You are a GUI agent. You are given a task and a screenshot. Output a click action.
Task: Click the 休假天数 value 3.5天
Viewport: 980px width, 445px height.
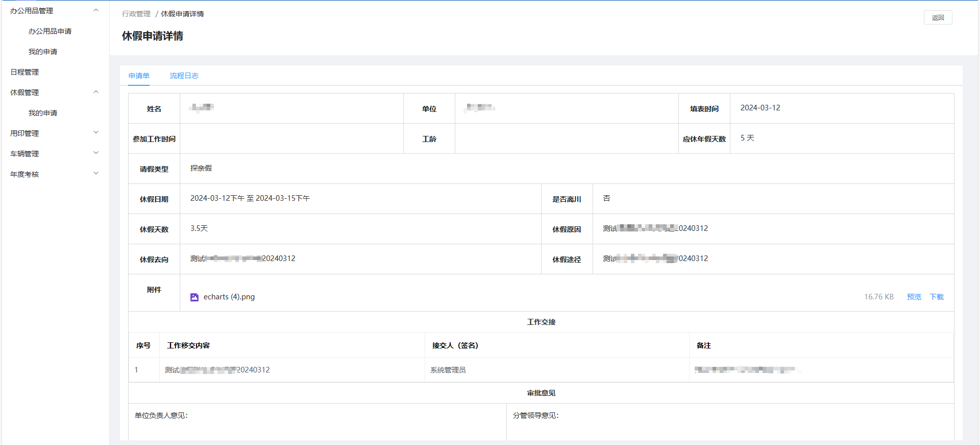coord(199,228)
